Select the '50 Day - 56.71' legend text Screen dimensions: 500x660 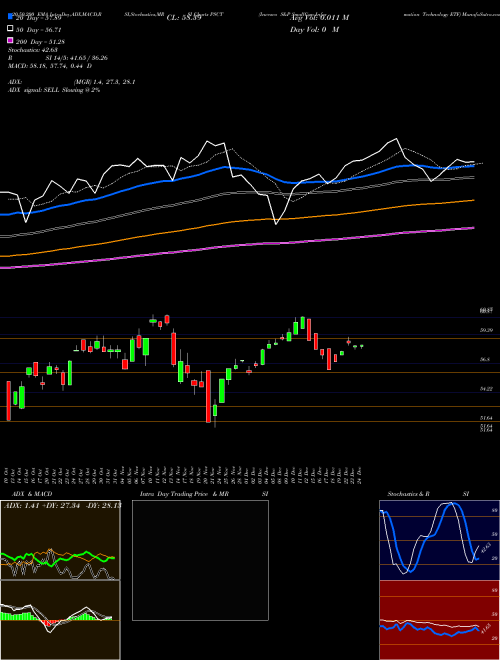point(39,30)
